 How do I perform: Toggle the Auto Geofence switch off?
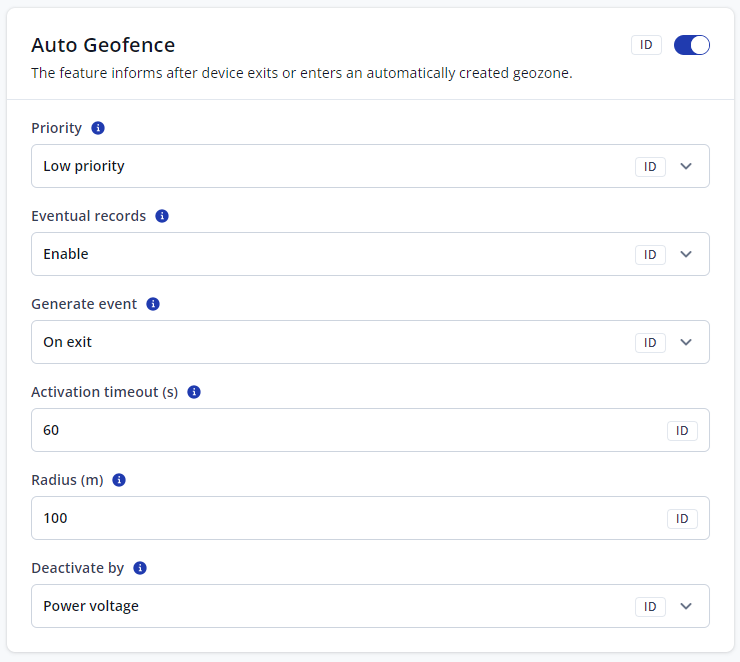coord(691,45)
